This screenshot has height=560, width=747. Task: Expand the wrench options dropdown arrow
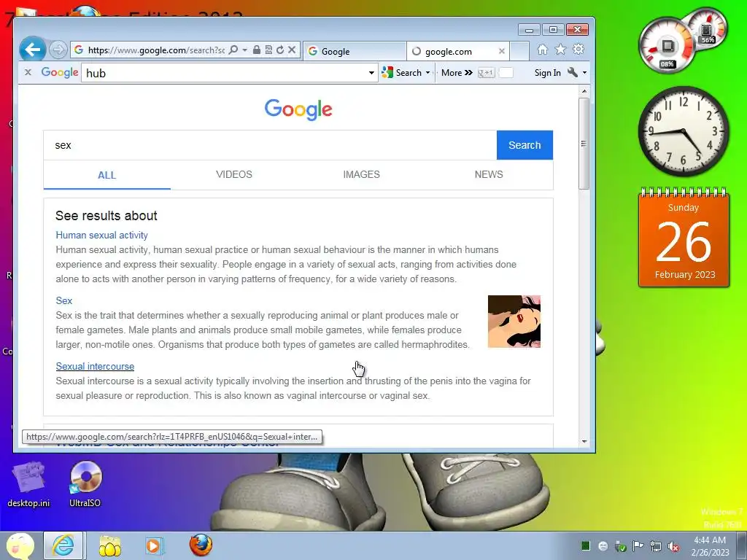(584, 73)
